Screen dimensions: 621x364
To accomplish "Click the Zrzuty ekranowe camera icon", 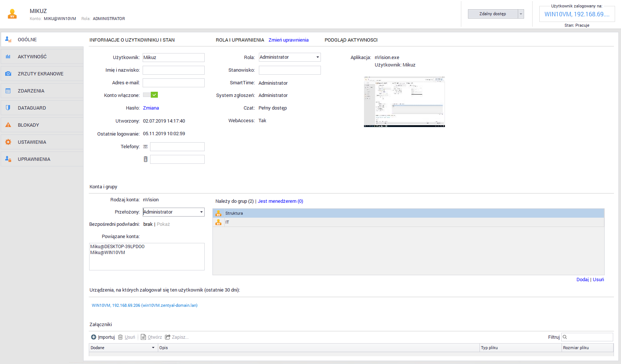I will pyautogui.click(x=8, y=74).
